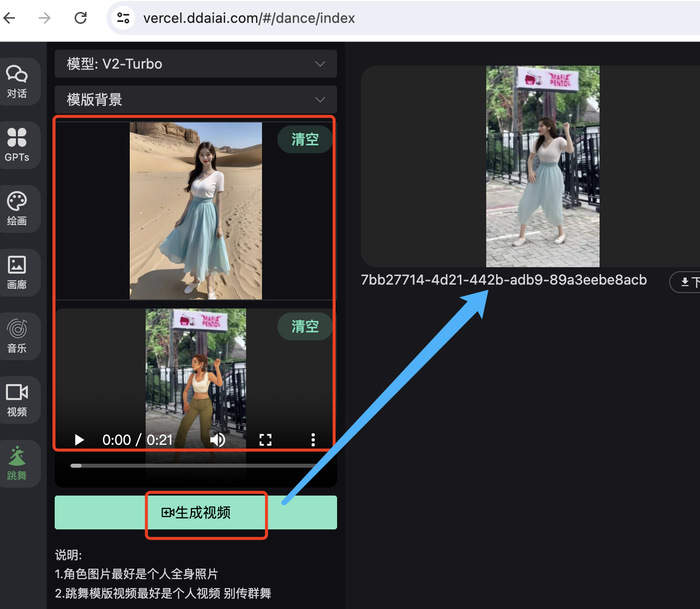Viewport: 700px width, 609px height.
Task: Open the video player more-options menu
Action: pyautogui.click(x=313, y=440)
